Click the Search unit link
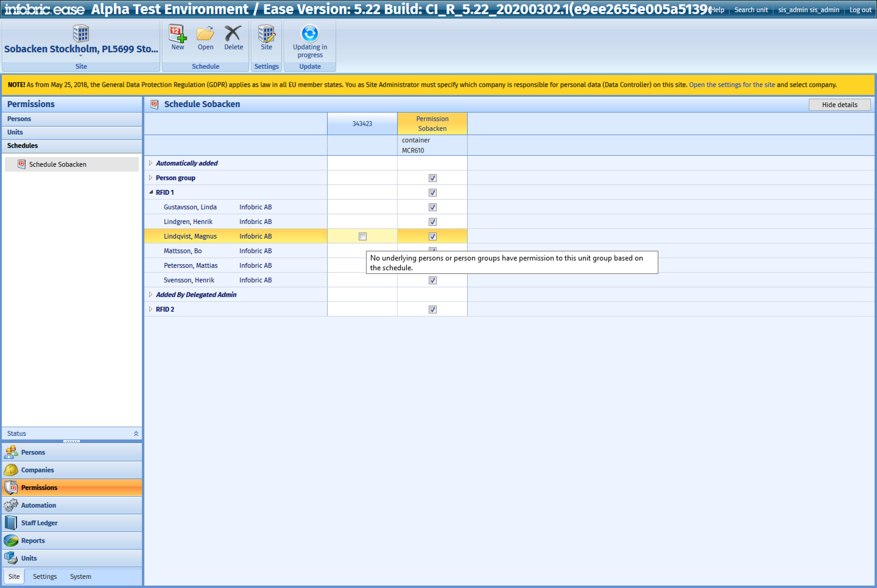 point(751,10)
